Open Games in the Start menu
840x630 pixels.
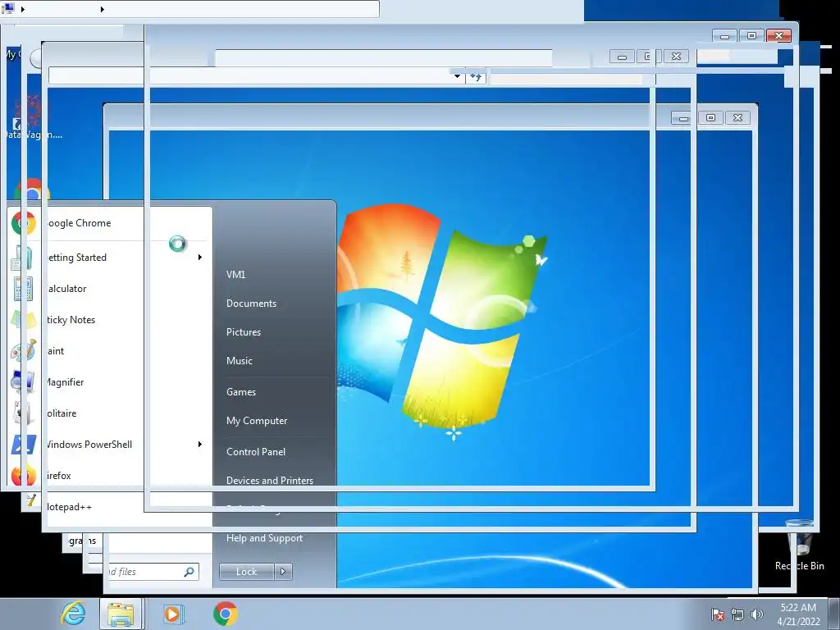pyautogui.click(x=241, y=392)
